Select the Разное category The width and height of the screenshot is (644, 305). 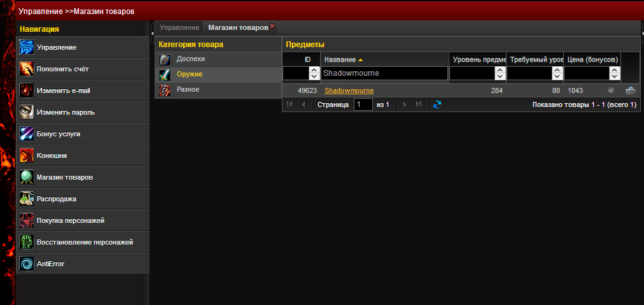(218, 90)
